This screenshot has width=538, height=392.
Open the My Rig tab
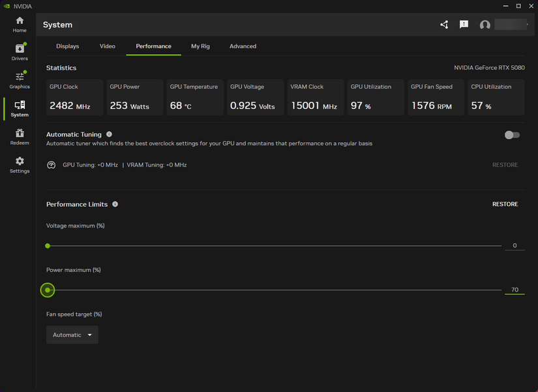200,46
